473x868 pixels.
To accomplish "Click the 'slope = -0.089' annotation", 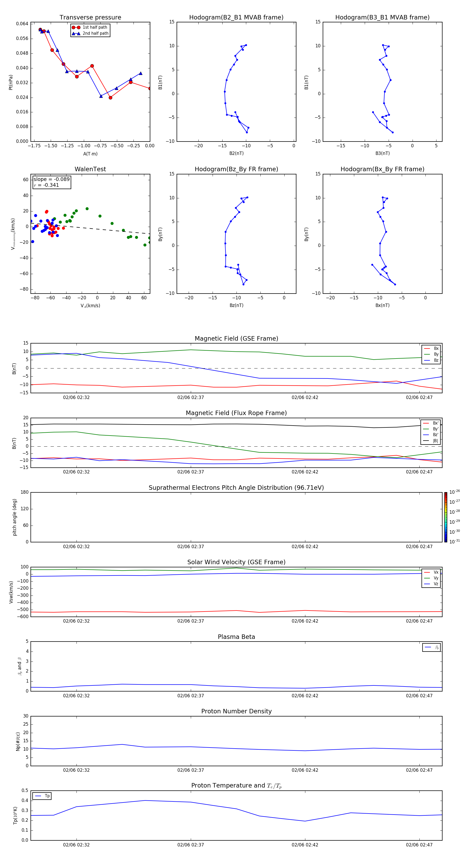I will click(x=52, y=179).
